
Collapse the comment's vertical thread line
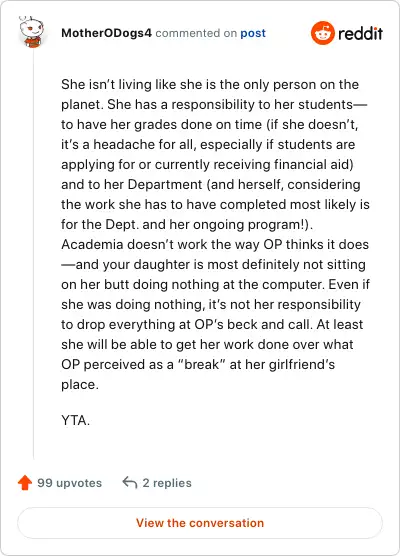click(34, 255)
